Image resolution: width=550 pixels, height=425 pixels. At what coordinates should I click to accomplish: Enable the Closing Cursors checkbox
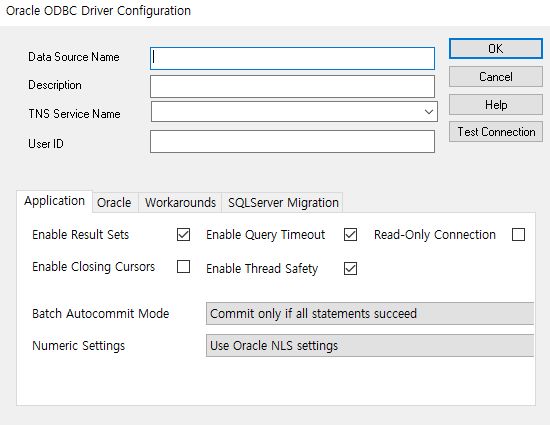pyautogui.click(x=183, y=267)
